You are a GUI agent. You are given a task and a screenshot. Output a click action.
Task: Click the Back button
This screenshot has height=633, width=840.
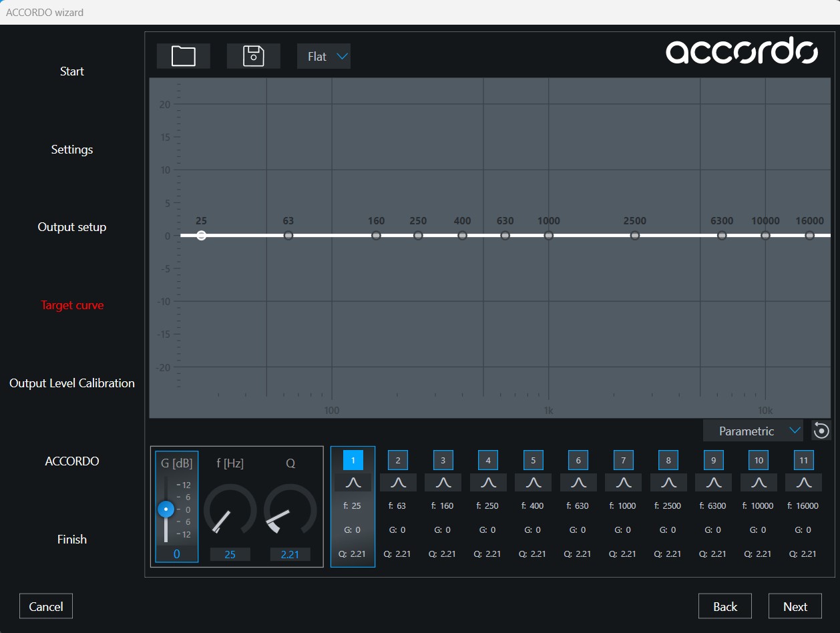point(725,606)
